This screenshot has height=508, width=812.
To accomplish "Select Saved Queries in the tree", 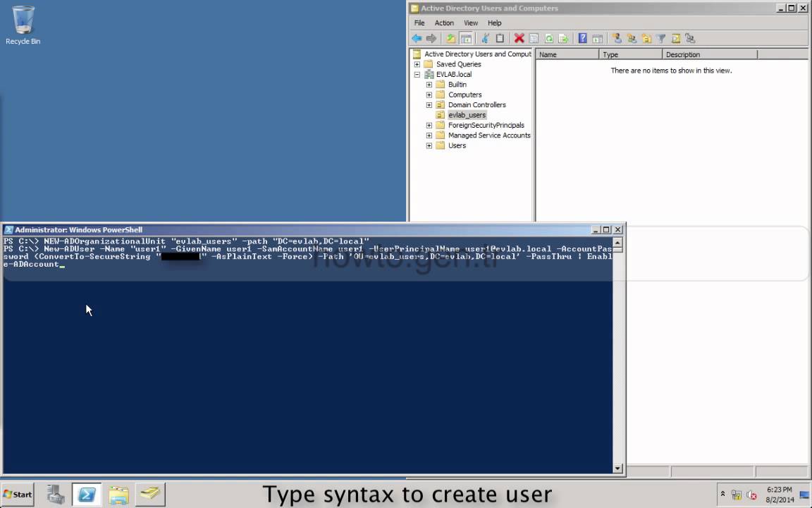I will 458,64.
